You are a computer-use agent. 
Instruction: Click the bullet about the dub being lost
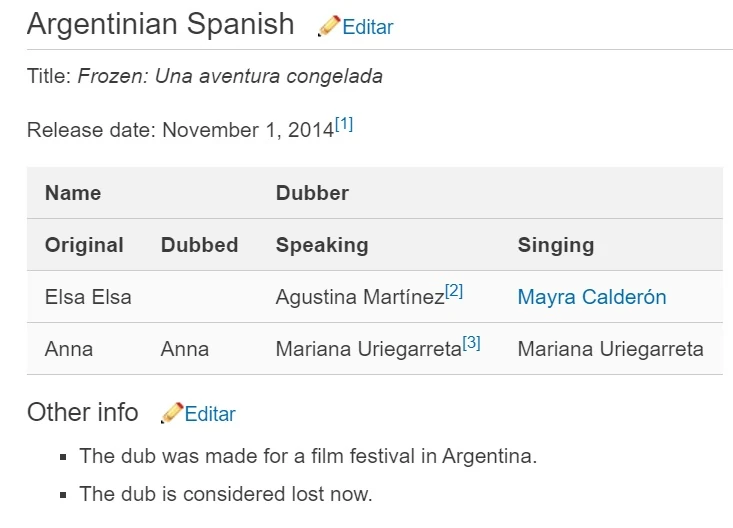(226, 493)
